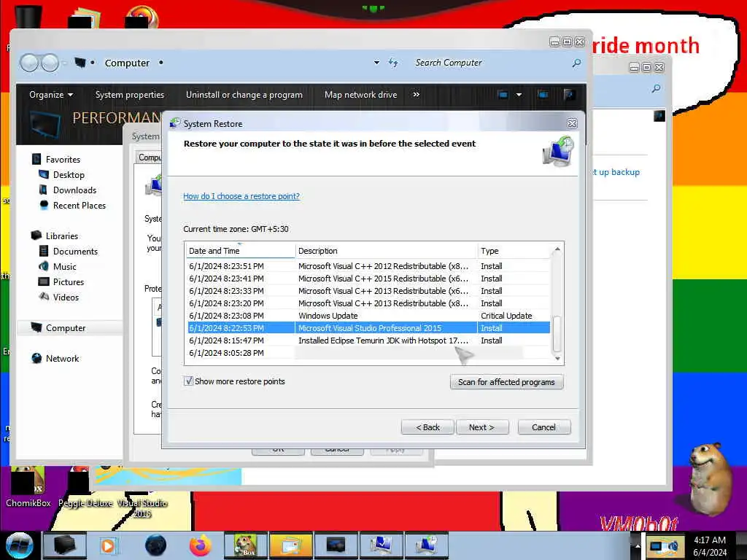Open Downloads in the navigation pane
The width and height of the screenshot is (747, 560).
point(75,190)
